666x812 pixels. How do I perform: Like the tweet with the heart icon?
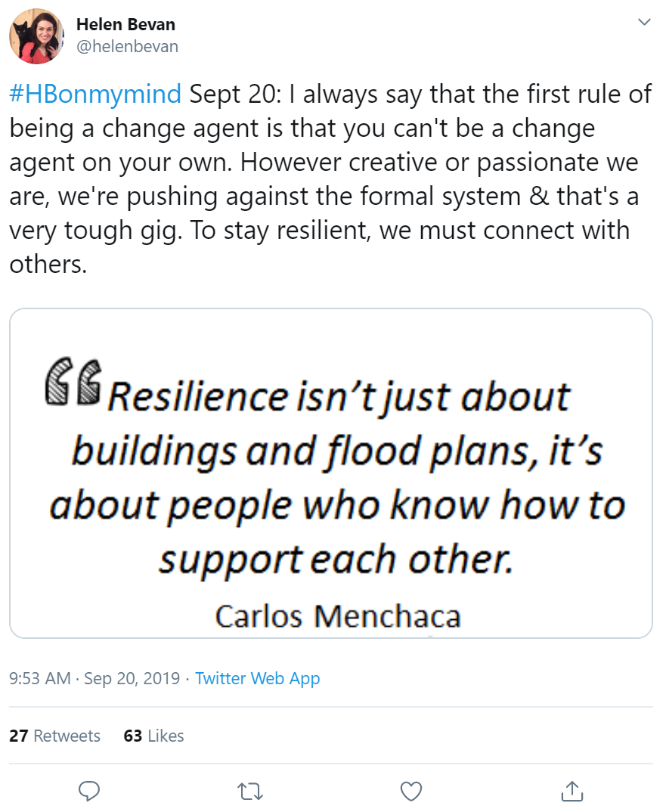click(410, 791)
